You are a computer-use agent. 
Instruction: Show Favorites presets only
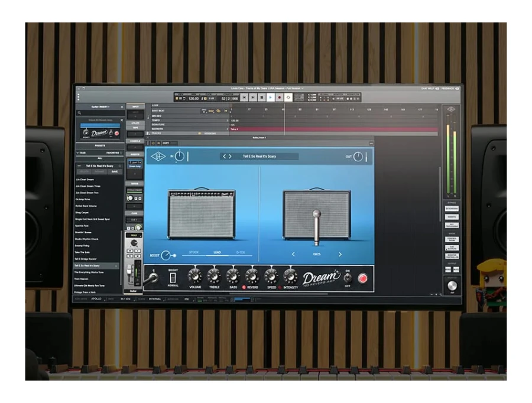[113, 153]
